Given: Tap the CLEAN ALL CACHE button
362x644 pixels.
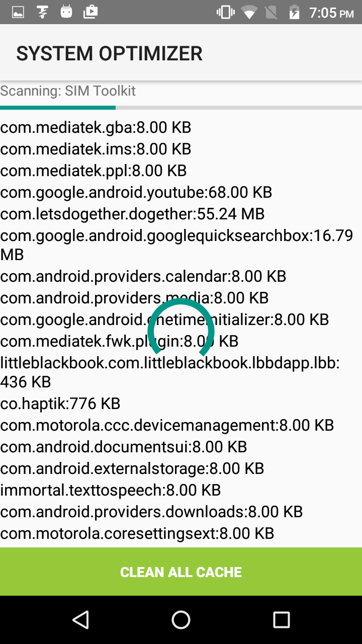Looking at the screenshot, I should [181, 572].
